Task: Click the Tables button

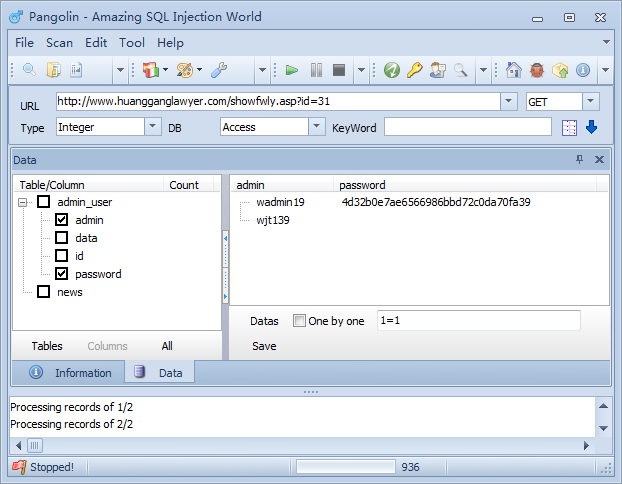Action: 47,346
